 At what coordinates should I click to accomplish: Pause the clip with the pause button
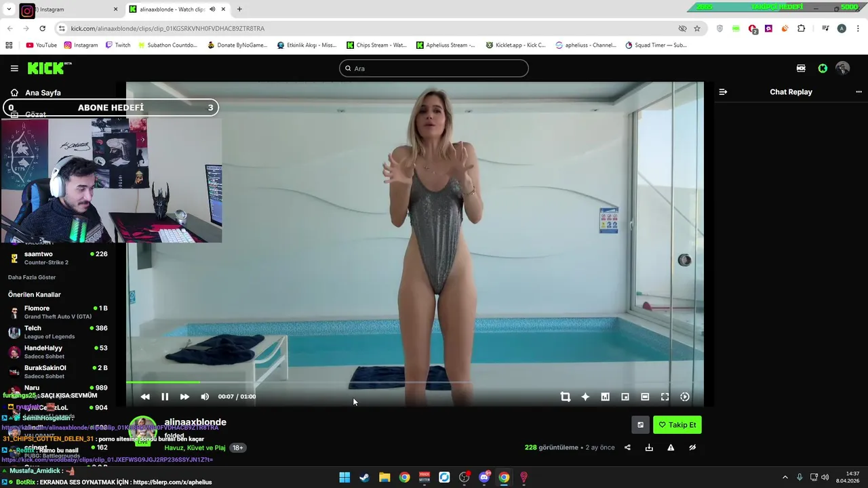(165, 396)
